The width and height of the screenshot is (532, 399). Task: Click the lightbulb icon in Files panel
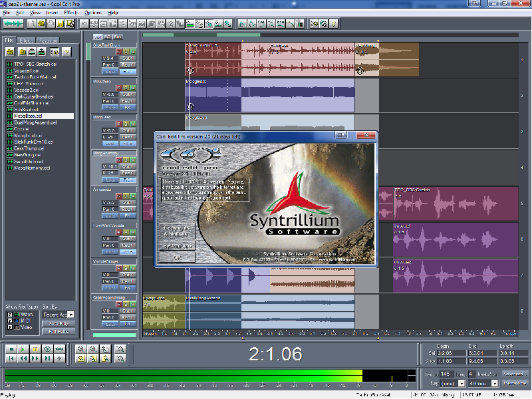coord(67,52)
